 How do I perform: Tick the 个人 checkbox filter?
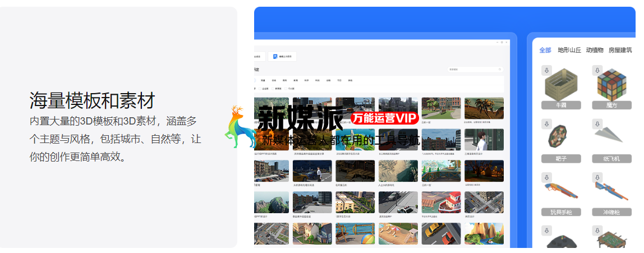(x=286, y=88)
